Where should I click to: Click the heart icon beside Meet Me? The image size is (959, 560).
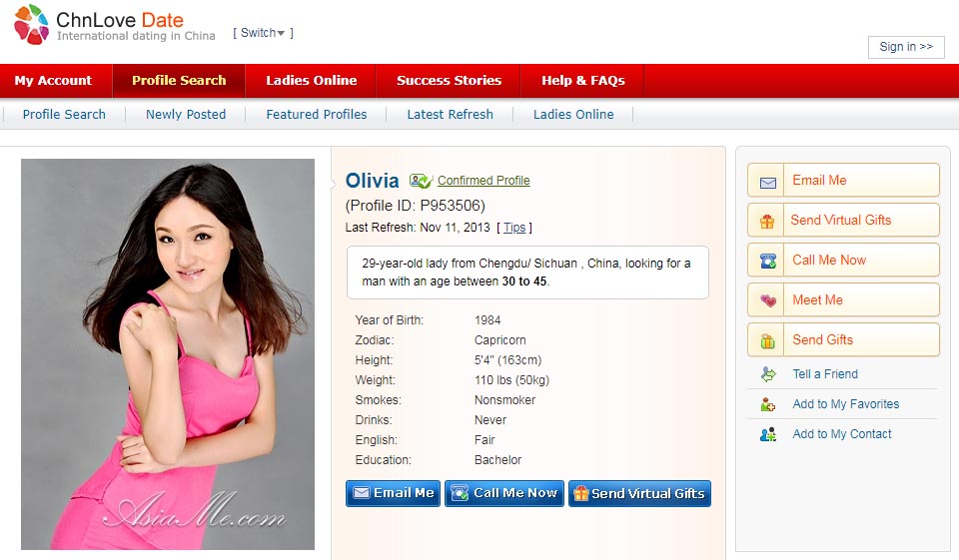tap(767, 300)
